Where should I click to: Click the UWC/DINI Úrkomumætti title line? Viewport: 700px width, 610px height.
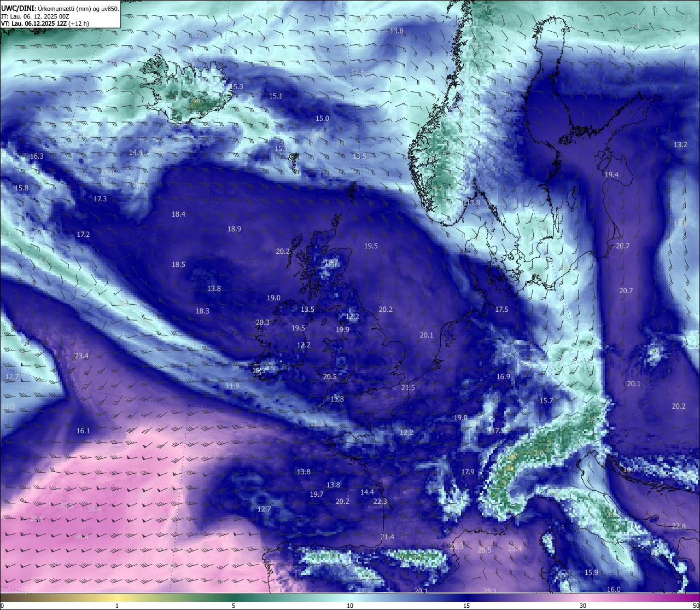point(60,8)
